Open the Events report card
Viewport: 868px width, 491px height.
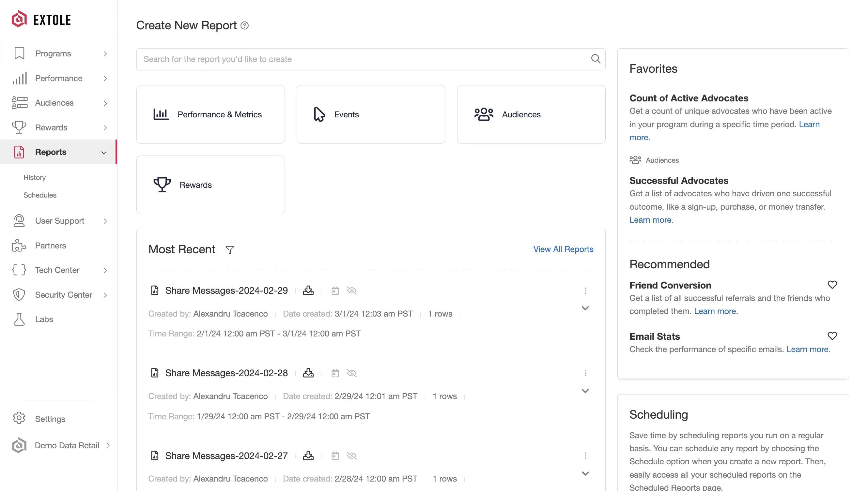[x=371, y=114]
